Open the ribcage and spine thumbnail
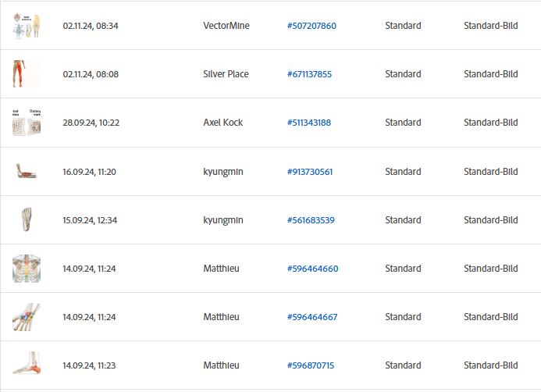Viewport: 541px width, 392px height. click(x=27, y=269)
